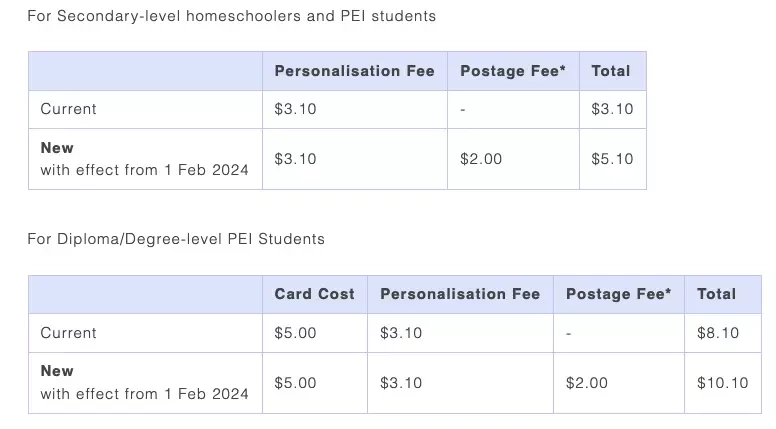Image resolution: width=776 pixels, height=429 pixels.
Task: Click the Secondary-level homeschoolers and PEI students heading
Action: pos(232,16)
